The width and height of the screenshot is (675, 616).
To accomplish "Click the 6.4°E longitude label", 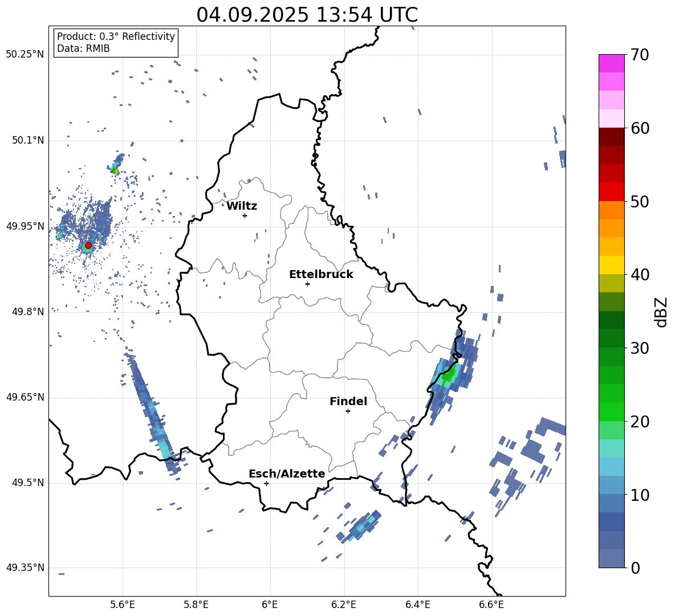I will click(x=418, y=605).
